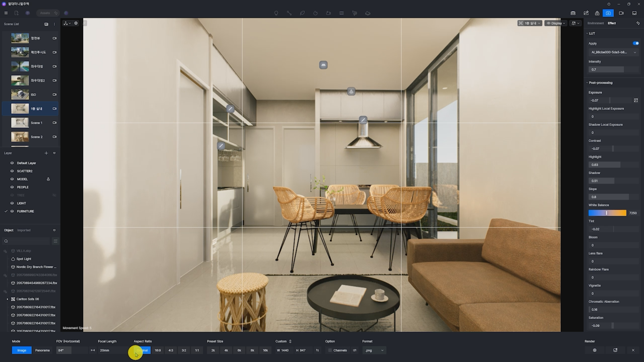The height and width of the screenshot is (362, 644).
Task: Click the add to render queue icon
Action: coord(615,350)
